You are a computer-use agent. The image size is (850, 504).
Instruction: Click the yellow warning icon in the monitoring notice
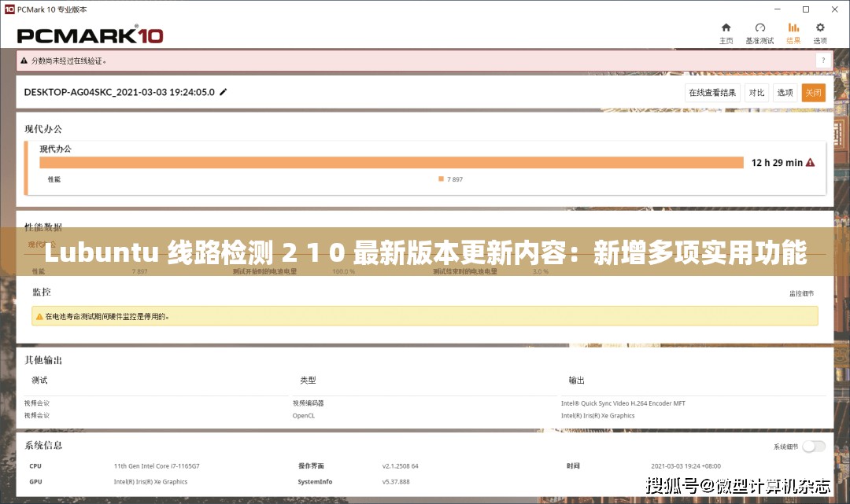click(39, 317)
